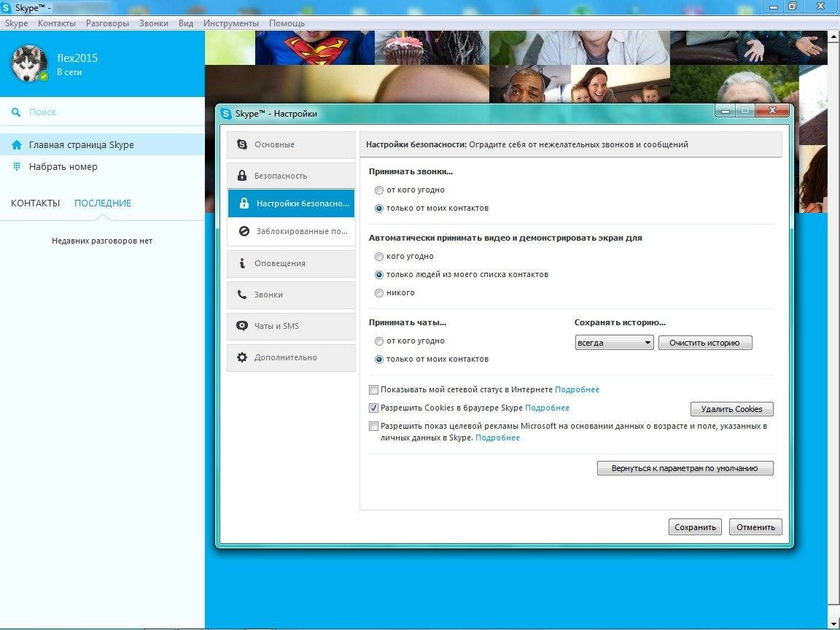The height and width of the screenshot is (630, 840).
Task: Open the Skype menu
Action: [x=16, y=23]
